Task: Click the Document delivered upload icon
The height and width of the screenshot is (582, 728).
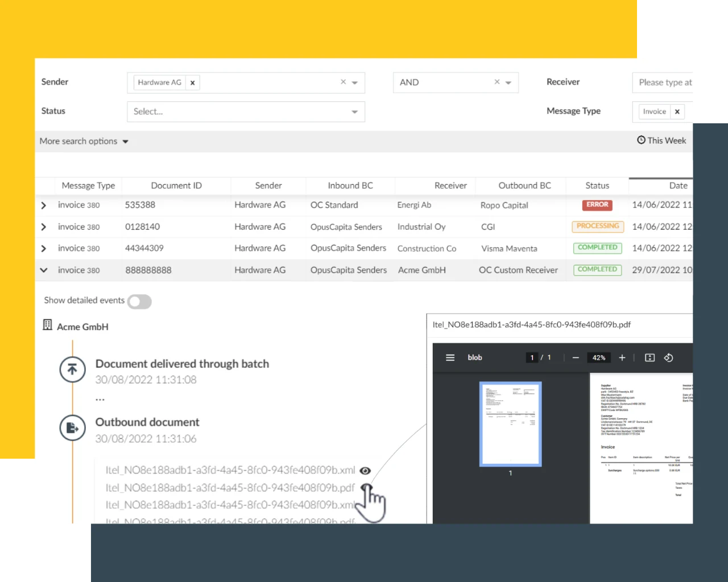Action: pos(73,369)
